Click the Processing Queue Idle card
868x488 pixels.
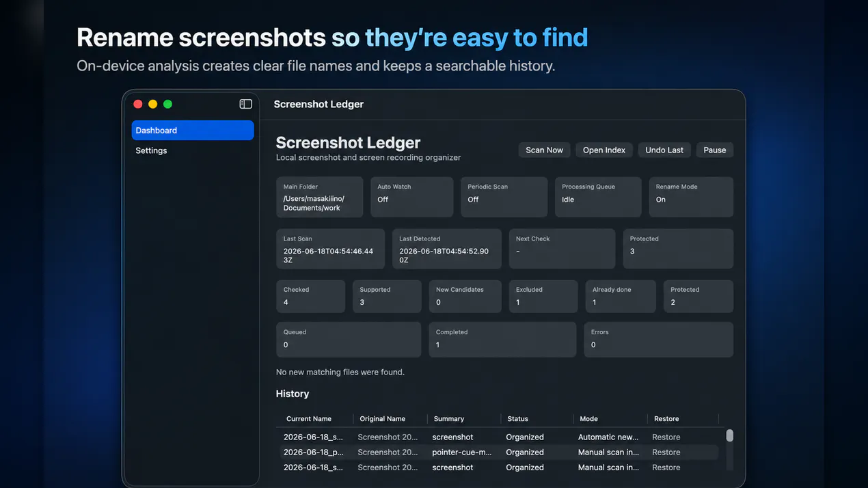click(598, 198)
